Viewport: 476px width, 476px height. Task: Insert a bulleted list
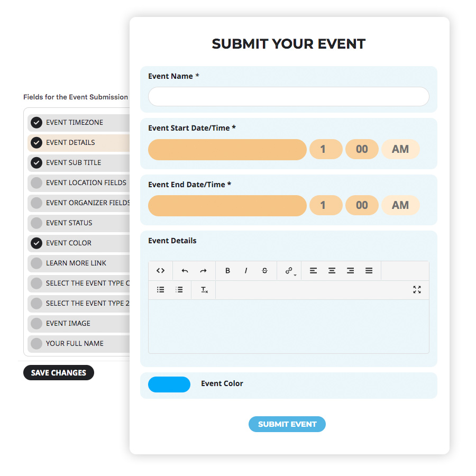(160, 290)
